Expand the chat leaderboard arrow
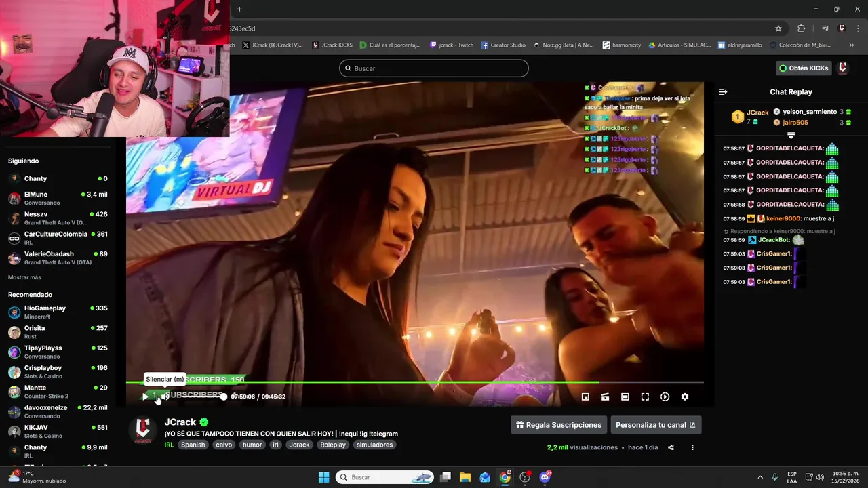 pos(791,136)
